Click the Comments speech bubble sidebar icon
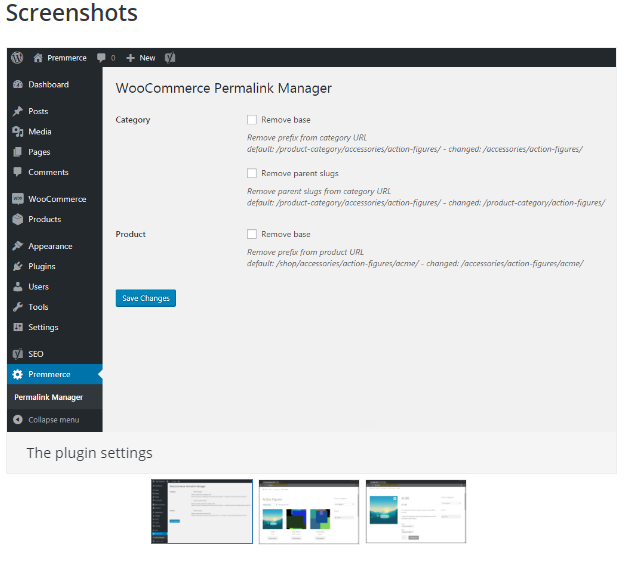The image size is (626, 567). coord(18,172)
